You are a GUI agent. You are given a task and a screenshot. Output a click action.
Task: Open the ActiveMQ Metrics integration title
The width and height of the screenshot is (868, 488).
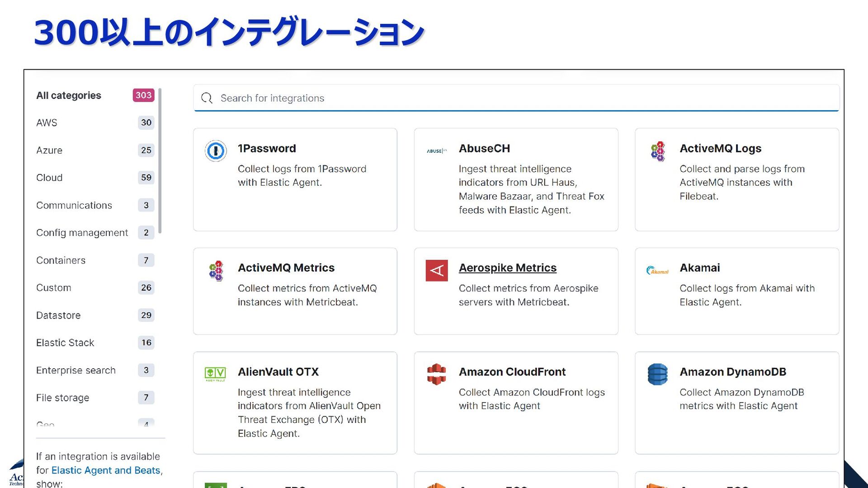pyautogui.click(x=286, y=268)
